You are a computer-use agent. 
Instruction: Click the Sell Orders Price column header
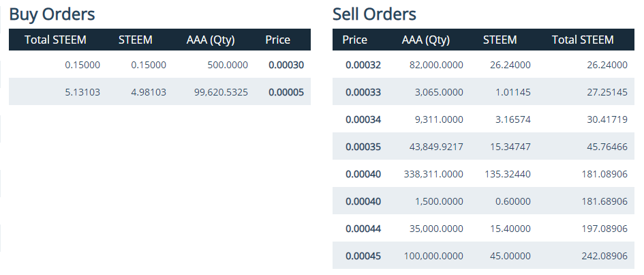click(x=354, y=40)
